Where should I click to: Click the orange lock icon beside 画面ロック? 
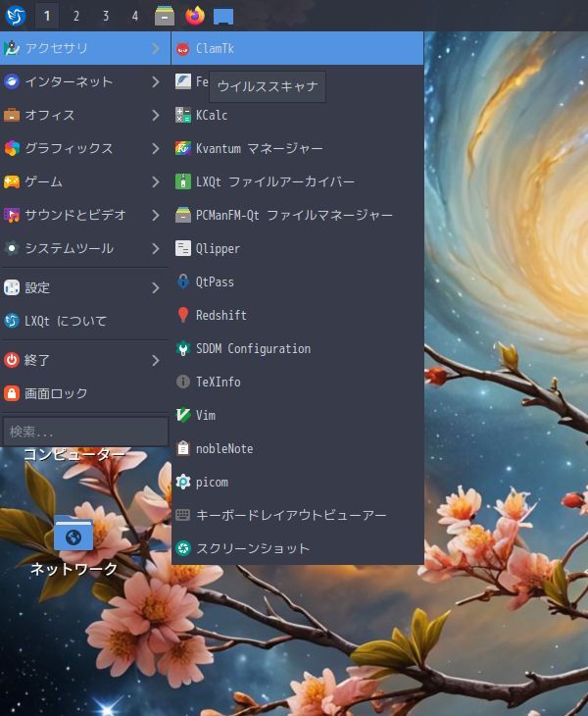(12, 393)
